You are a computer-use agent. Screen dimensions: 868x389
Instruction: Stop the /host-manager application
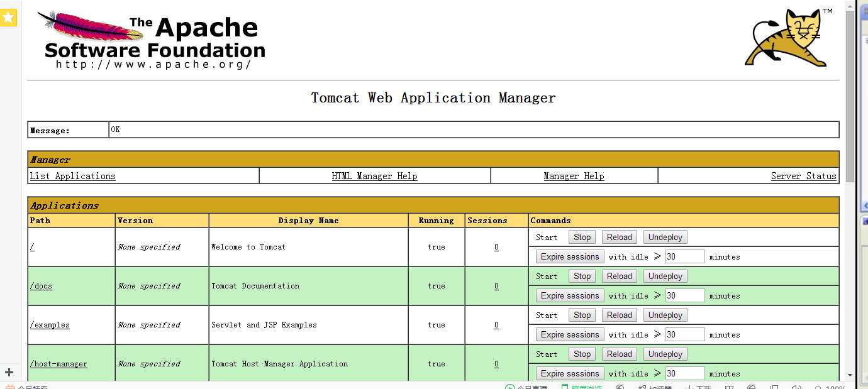coord(582,354)
